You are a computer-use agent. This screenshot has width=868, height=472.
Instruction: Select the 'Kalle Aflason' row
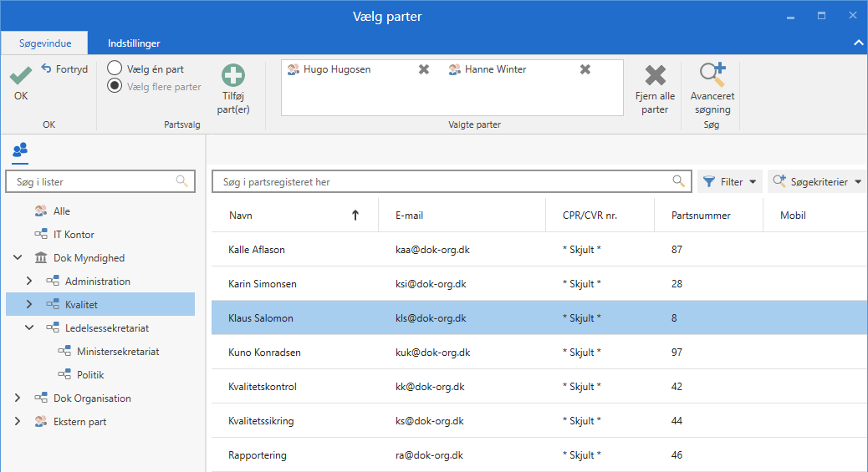coord(539,250)
